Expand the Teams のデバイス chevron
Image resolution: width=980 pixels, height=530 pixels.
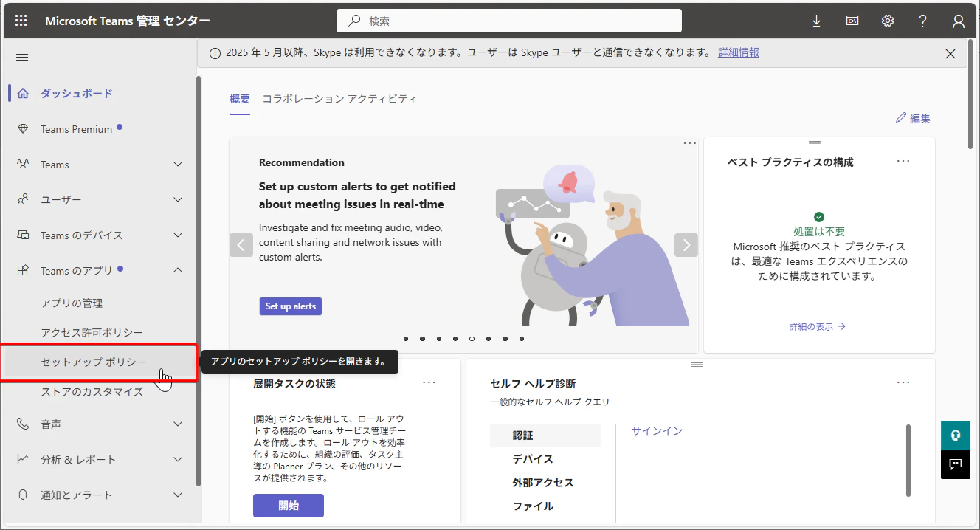178,235
